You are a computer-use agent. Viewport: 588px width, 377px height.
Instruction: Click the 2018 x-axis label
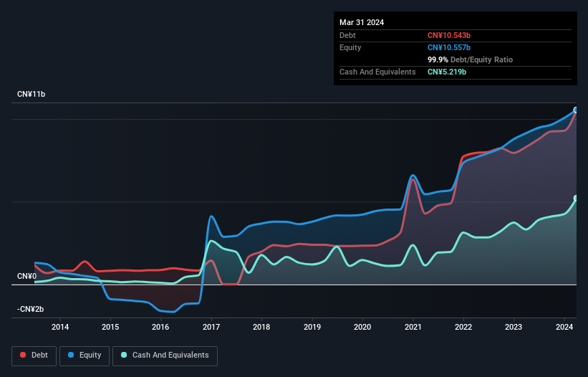(261, 327)
